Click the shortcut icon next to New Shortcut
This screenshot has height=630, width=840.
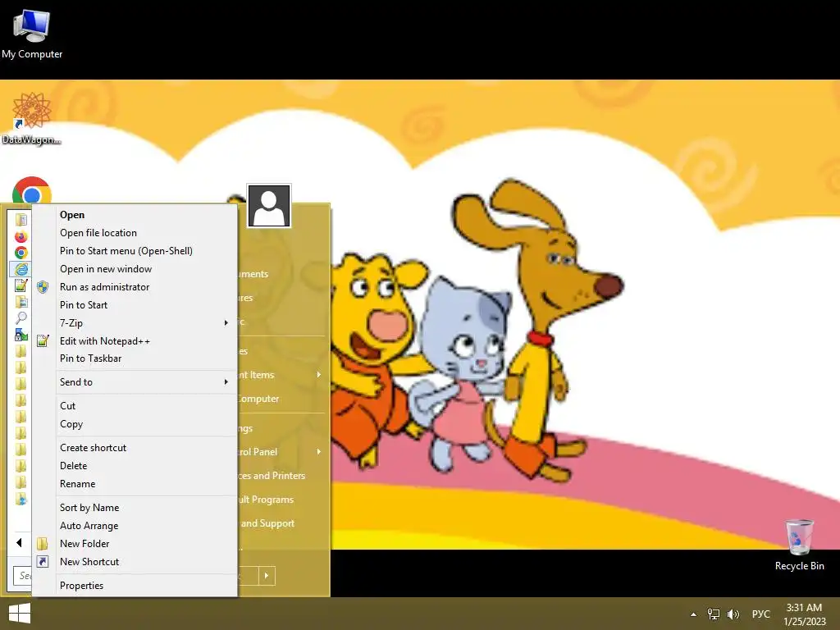(43, 561)
